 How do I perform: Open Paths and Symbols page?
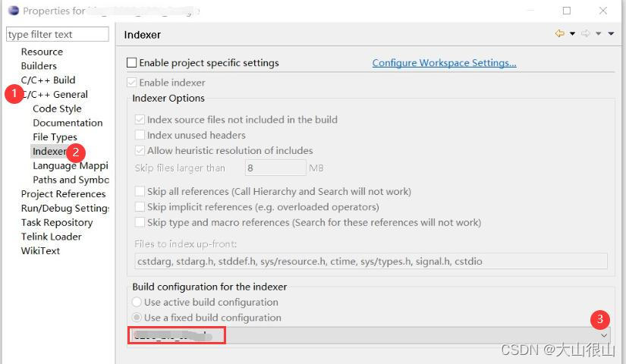tap(71, 180)
